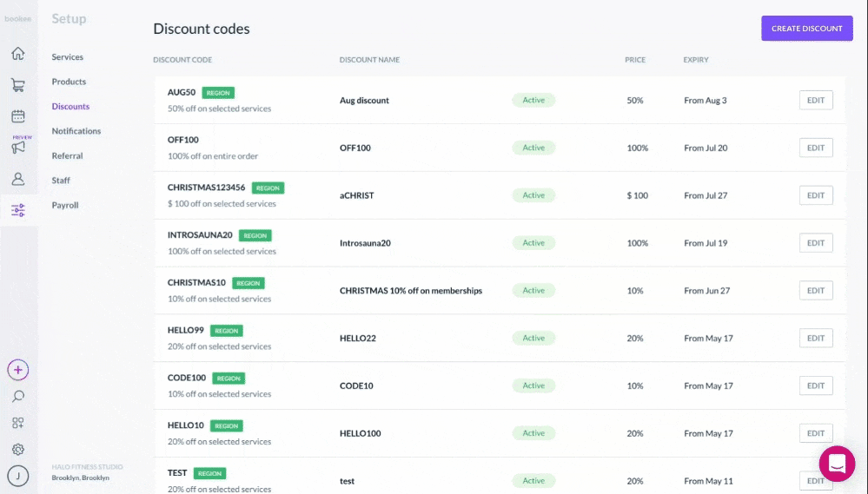Click the purple plus quick-add icon

point(18,370)
